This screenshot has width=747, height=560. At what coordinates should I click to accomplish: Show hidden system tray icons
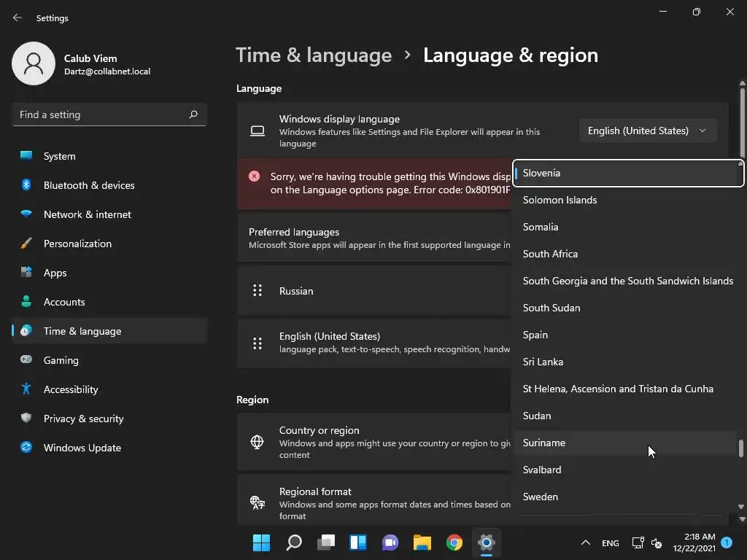pos(586,542)
